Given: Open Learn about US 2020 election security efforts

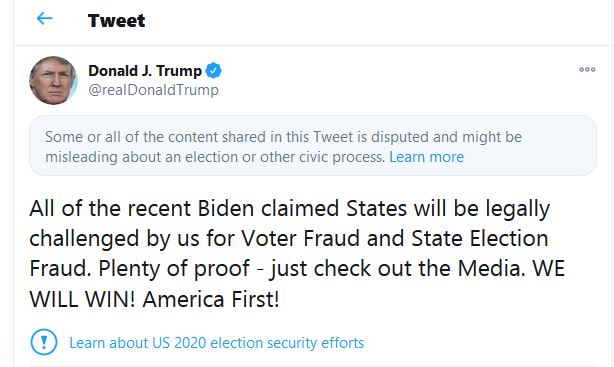Looking at the screenshot, I should tap(217, 343).
